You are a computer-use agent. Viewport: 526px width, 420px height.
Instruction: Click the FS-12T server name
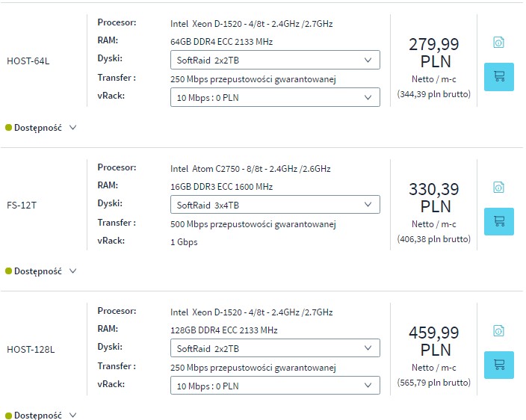[x=22, y=205]
